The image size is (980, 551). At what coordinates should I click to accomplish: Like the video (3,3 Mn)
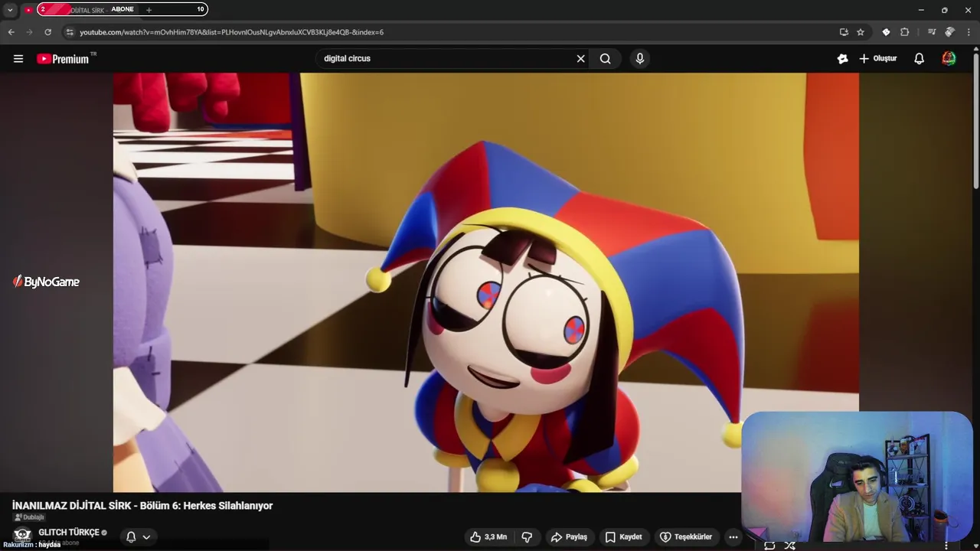coord(488,537)
